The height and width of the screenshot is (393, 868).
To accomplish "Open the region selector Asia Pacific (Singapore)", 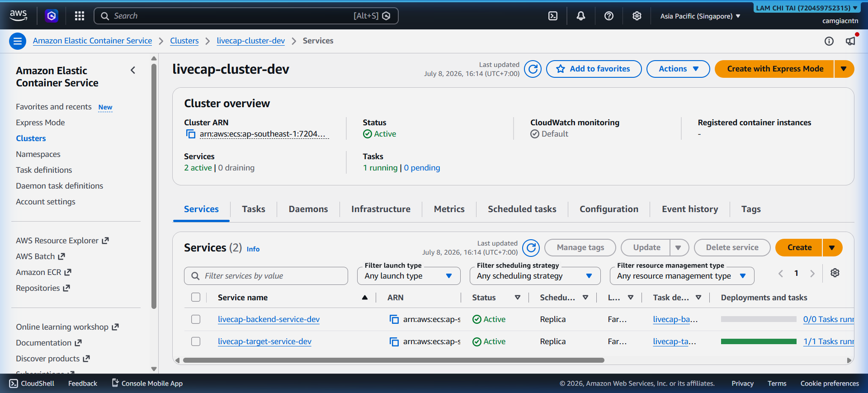I will (x=700, y=16).
